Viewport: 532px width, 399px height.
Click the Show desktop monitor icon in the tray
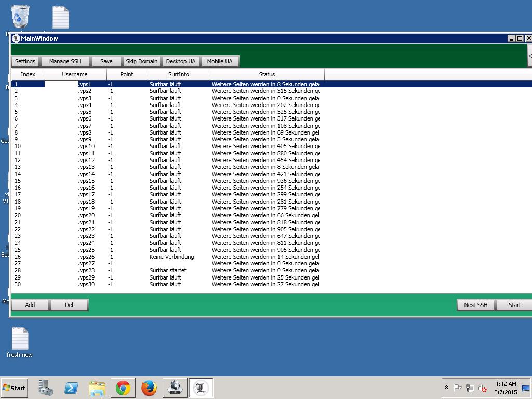pyautogui.click(x=526, y=388)
